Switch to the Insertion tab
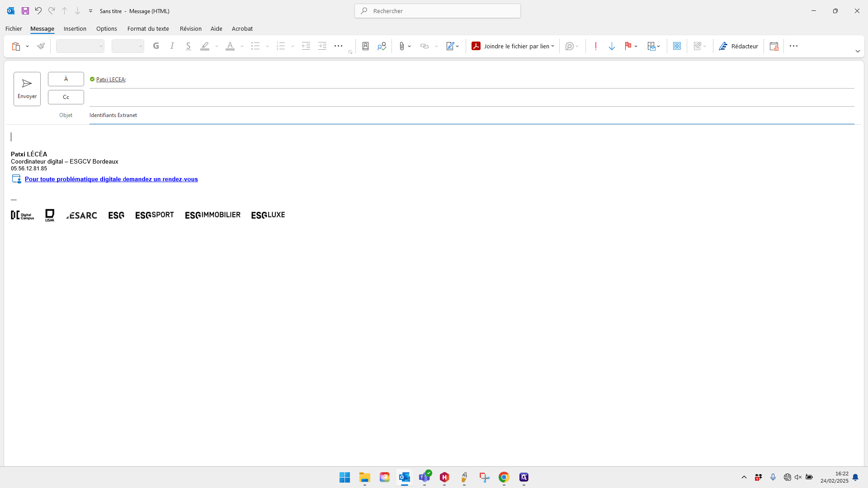 pyautogui.click(x=75, y=28)
